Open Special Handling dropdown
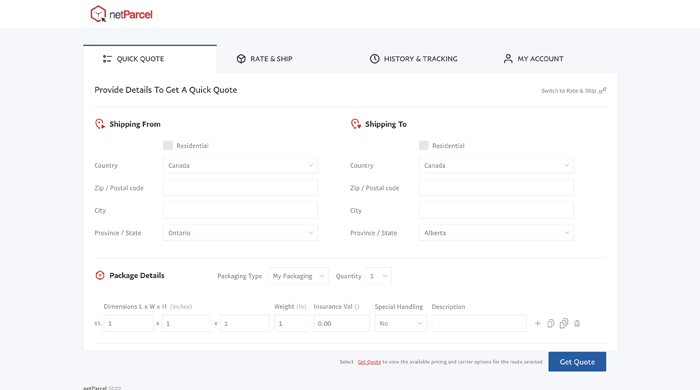Screen dimensions: 700x390 click(x=400, y=324)
